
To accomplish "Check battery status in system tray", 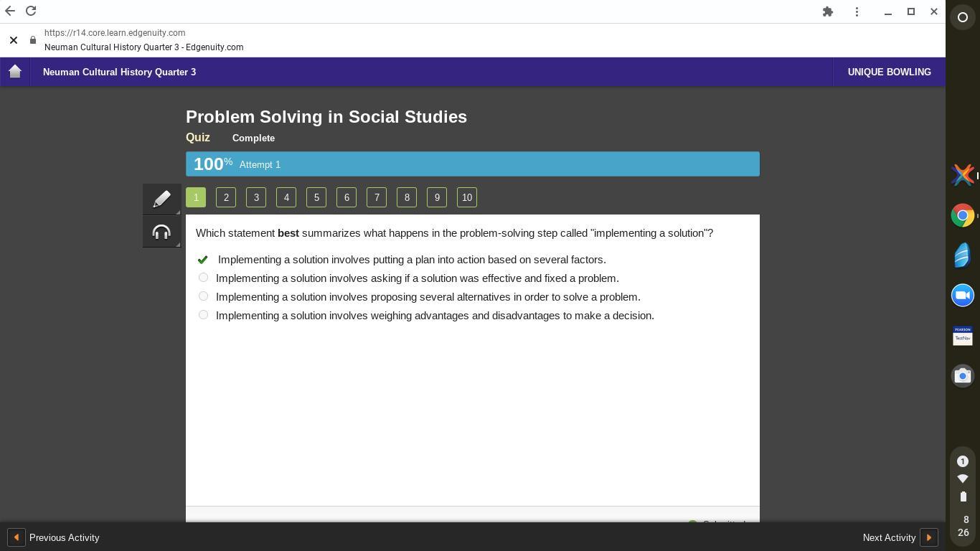I will (963, 496).
